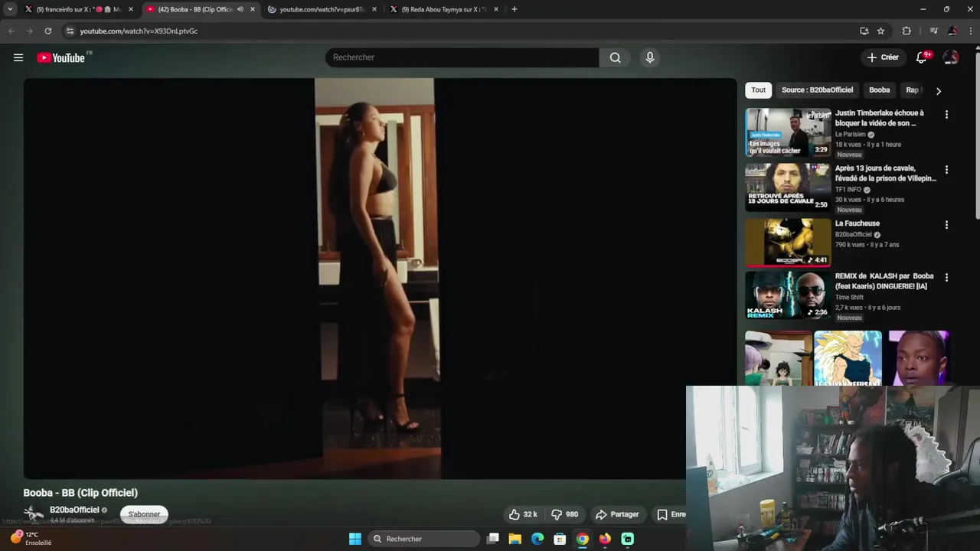
Task: Open weather widget 12°C Ensoleillé
Action: coord(31,539)
